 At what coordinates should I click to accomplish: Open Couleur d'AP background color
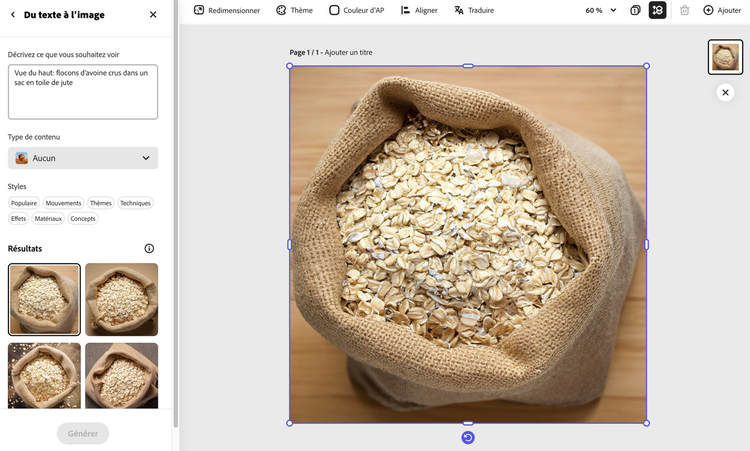[356, 10]
